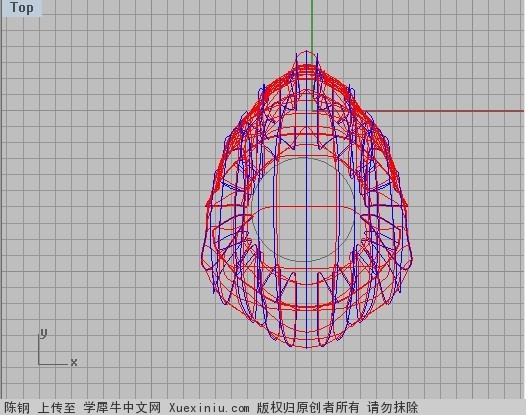
Task: Click the 请勿抹除 text
Action: (x=393, y=408)
